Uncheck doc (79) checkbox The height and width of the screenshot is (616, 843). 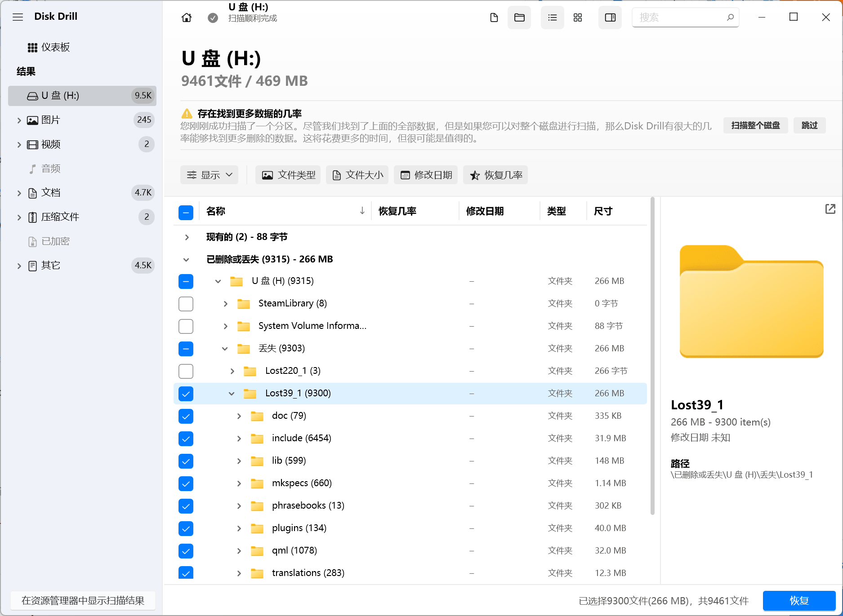coord(186,416)
